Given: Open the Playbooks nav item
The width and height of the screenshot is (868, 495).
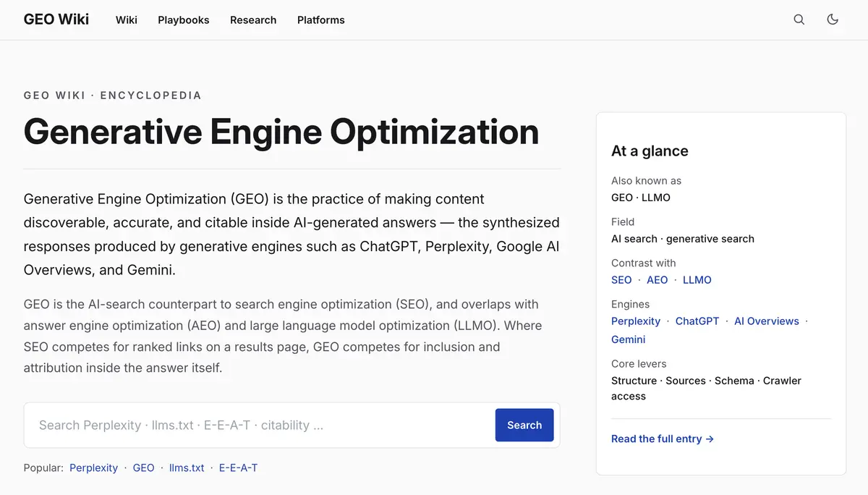Looking at the screenshot, I should click(x=184, y=20).
